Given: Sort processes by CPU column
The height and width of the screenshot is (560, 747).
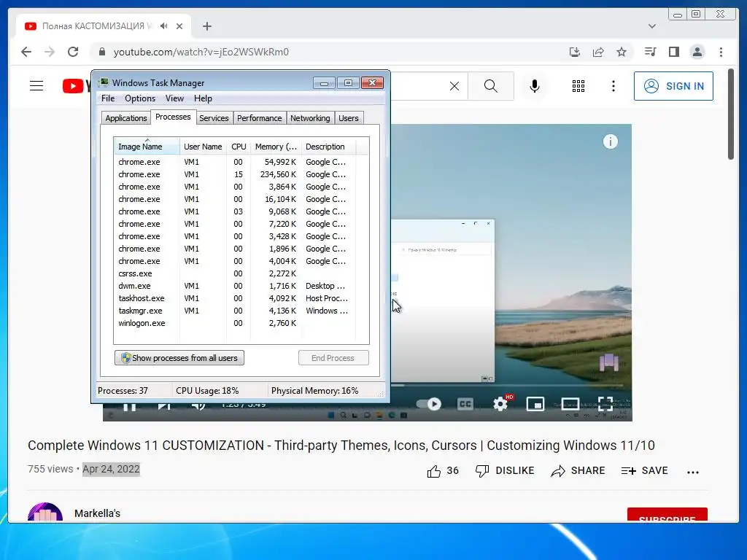Looking at the screenshot, I should pyautogui.click(x=239, y=147).
